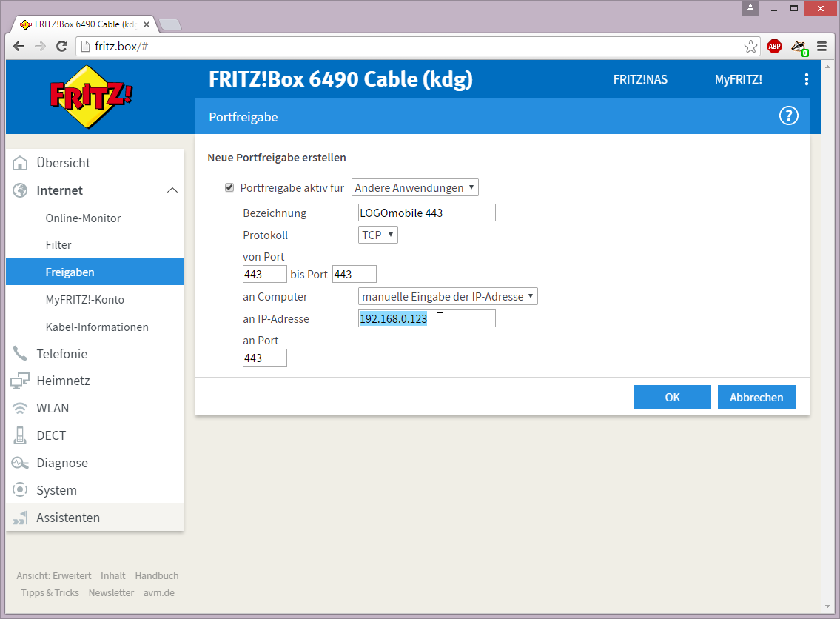Click the bis Port field
The height and width of the screenshot is (619, 840).
(354, 275)
